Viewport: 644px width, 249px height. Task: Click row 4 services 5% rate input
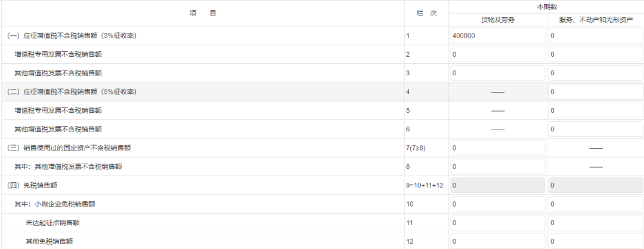click(595, 92)
